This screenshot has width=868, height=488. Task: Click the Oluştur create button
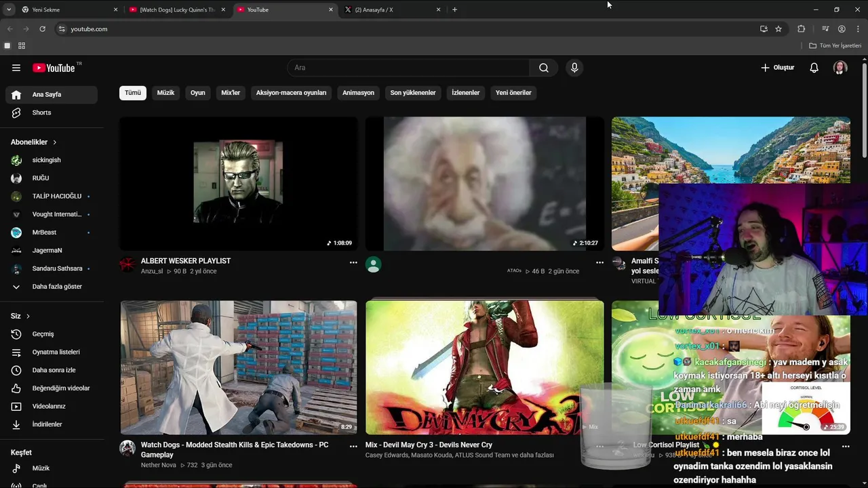tap(777, 68)
